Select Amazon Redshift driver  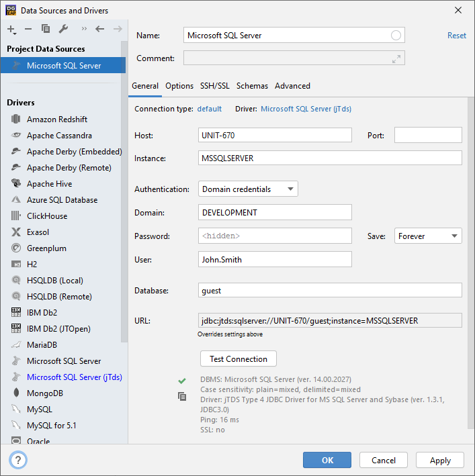[63, 120]
